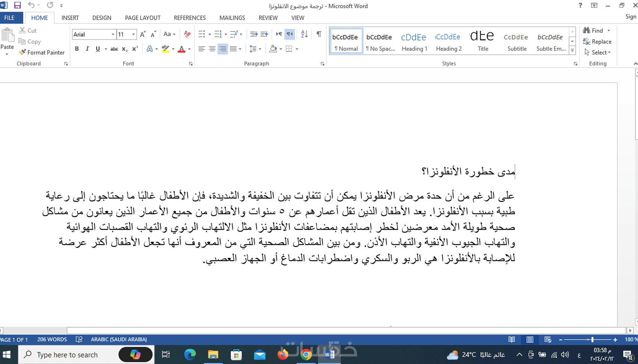This screenshot has height=364, width=638.
Task: Click the Replace button
Action: click(597, 42)
